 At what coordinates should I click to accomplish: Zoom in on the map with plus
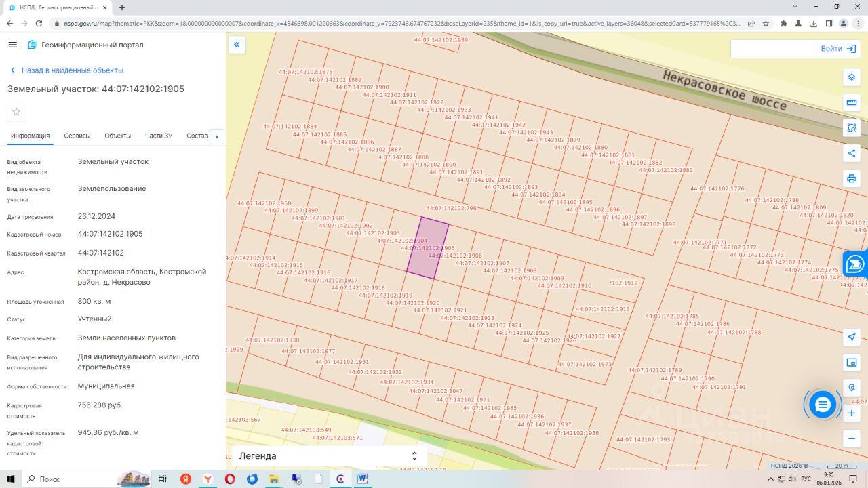852,413
